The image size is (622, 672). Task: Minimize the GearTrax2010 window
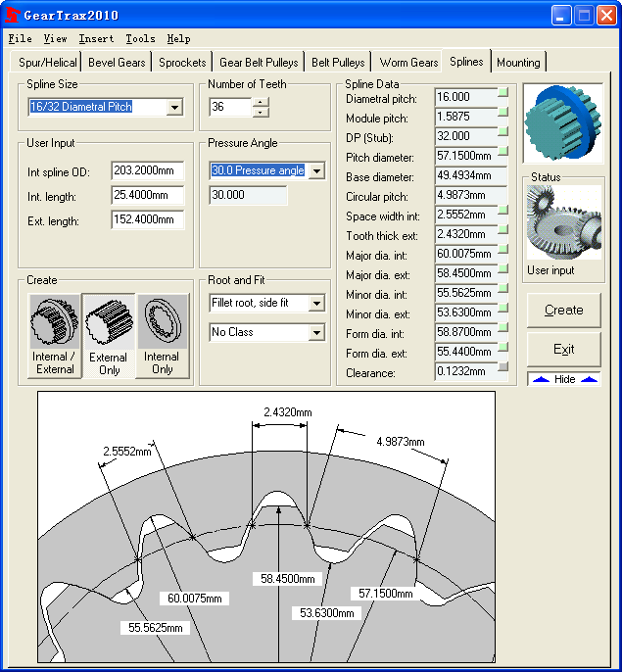tap(560, 16)
